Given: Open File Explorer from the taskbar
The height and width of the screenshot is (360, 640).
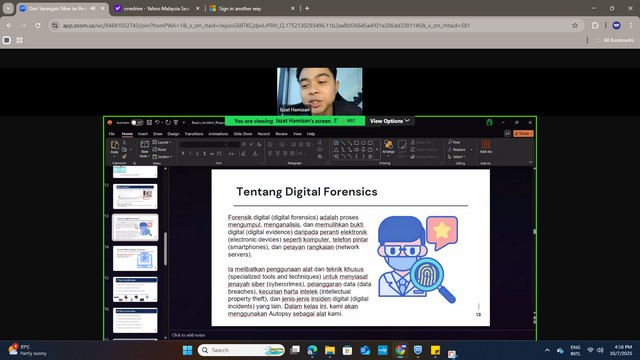Looking at the screenshot, I should 330,350.
